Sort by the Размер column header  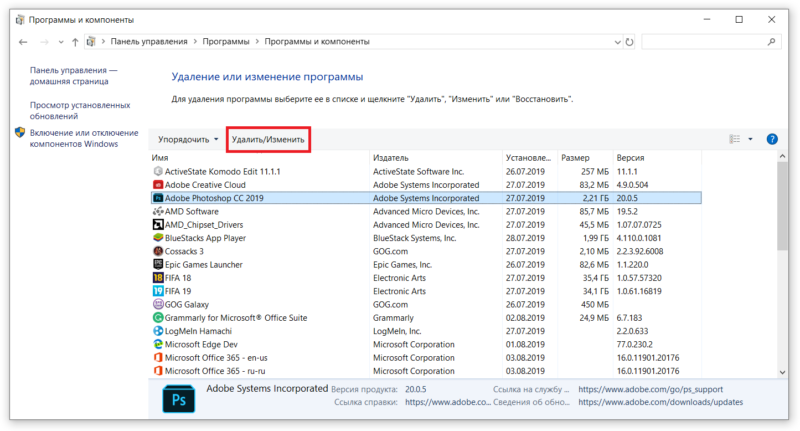pyautogui.click(x=585, y=158)
